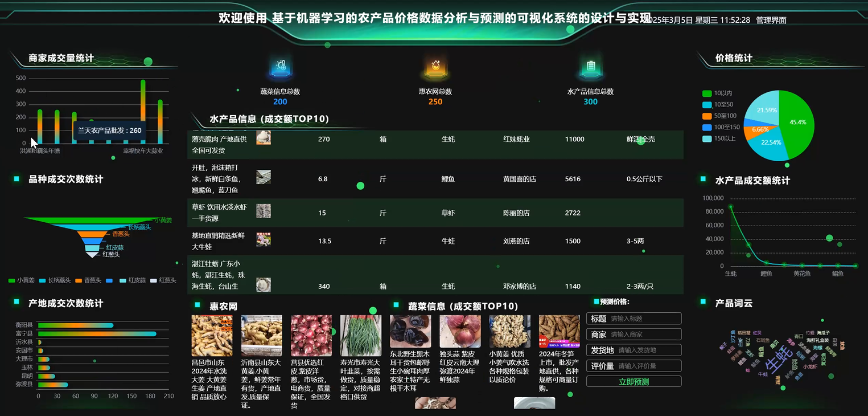Open the 小黄姜 优质小姜 product image

tap(510, 331)
